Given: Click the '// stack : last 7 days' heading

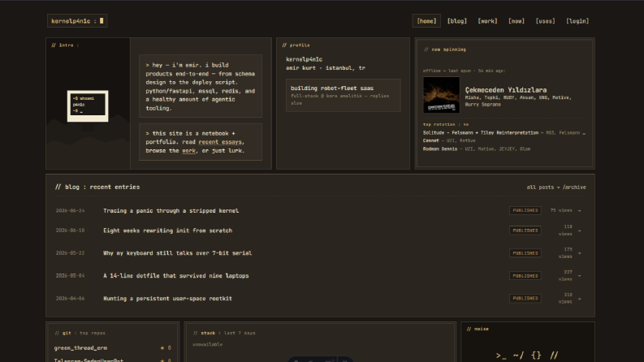Looking at the screenshot, I should tap(224, 334).
